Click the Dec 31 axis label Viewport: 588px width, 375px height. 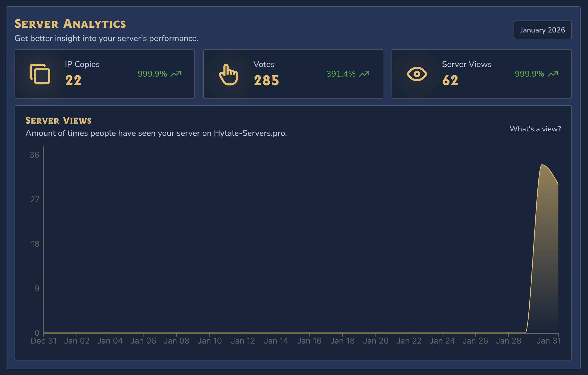tap(44, 340)
